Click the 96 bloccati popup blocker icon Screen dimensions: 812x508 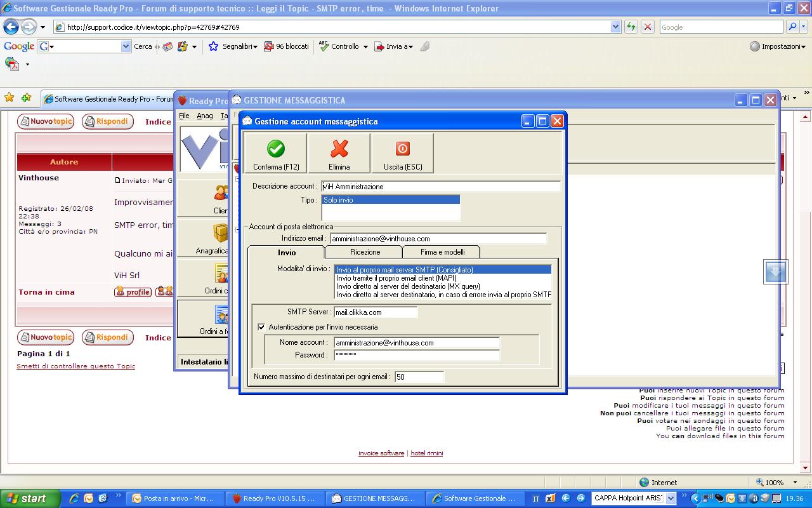point(269,46)
